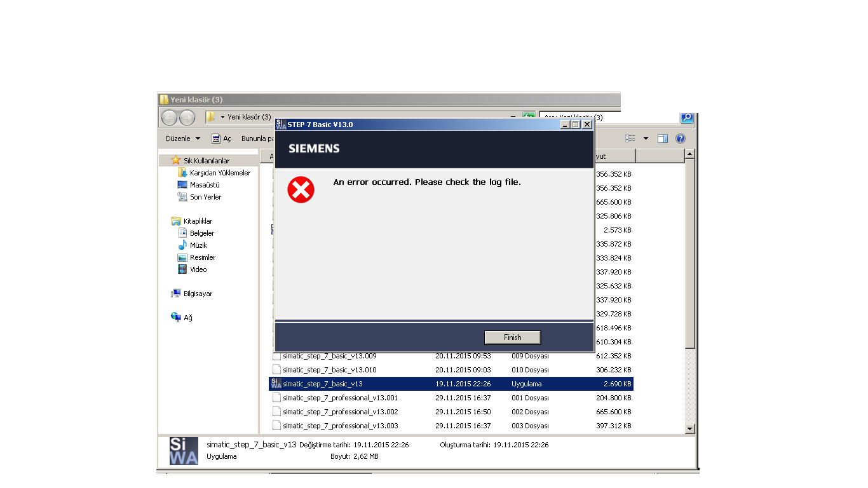Viewport: 868px width, 488px height.
Task: Click the Boyut column header
Action: pos(614,156)
